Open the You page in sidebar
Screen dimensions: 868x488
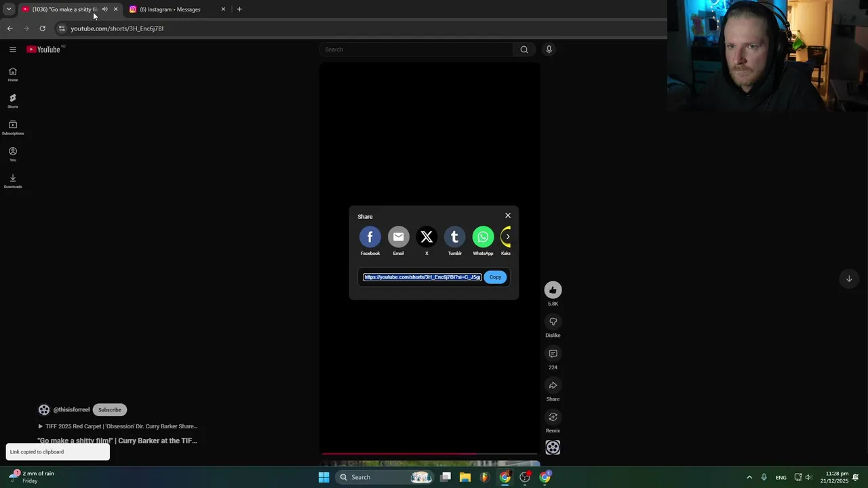(x=13, y=155)
